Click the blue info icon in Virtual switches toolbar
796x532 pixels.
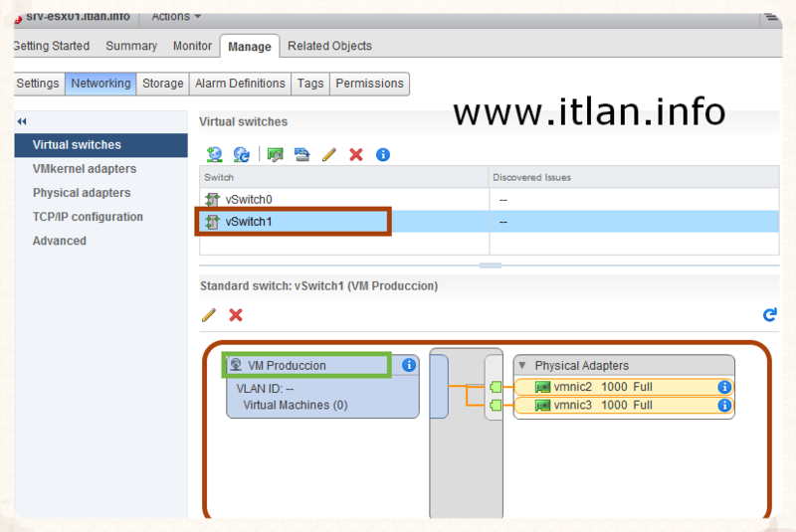coord(382,154)
